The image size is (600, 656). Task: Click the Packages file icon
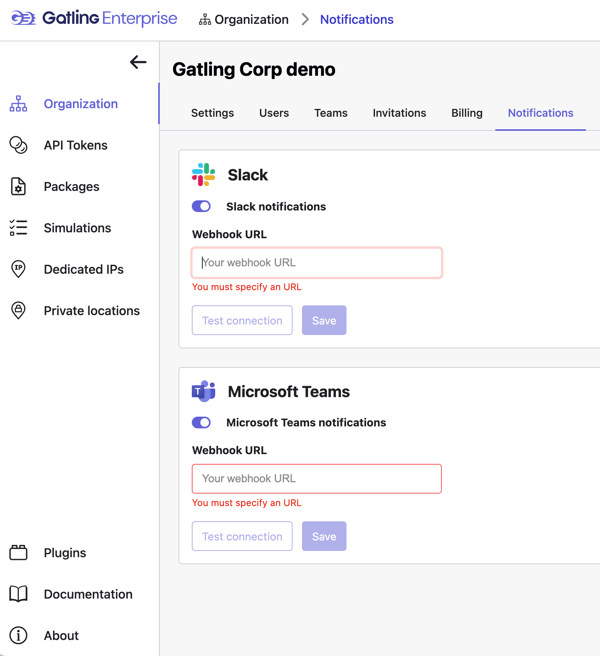click(18, 187)
